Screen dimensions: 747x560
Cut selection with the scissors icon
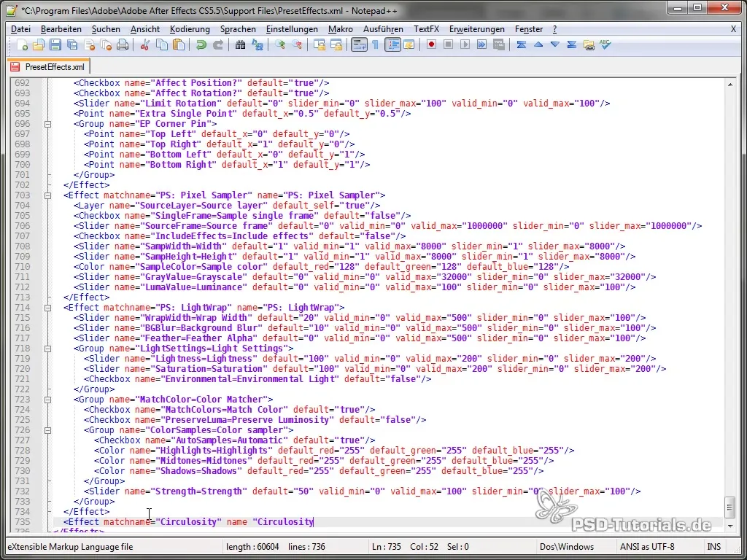[x=145, y=45]
